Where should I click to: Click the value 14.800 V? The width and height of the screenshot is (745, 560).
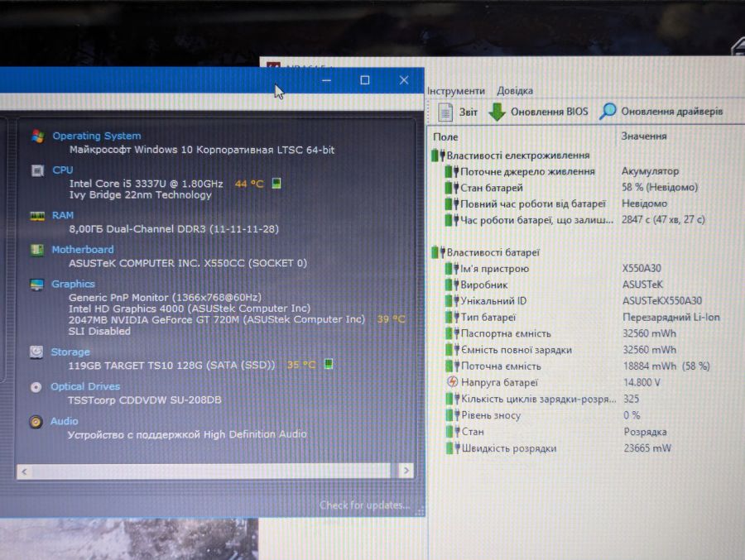(642, 382)
